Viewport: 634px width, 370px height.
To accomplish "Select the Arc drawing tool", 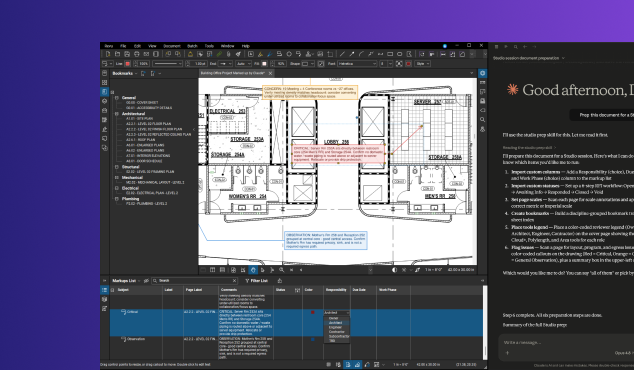I will click(x=361, y=54).
